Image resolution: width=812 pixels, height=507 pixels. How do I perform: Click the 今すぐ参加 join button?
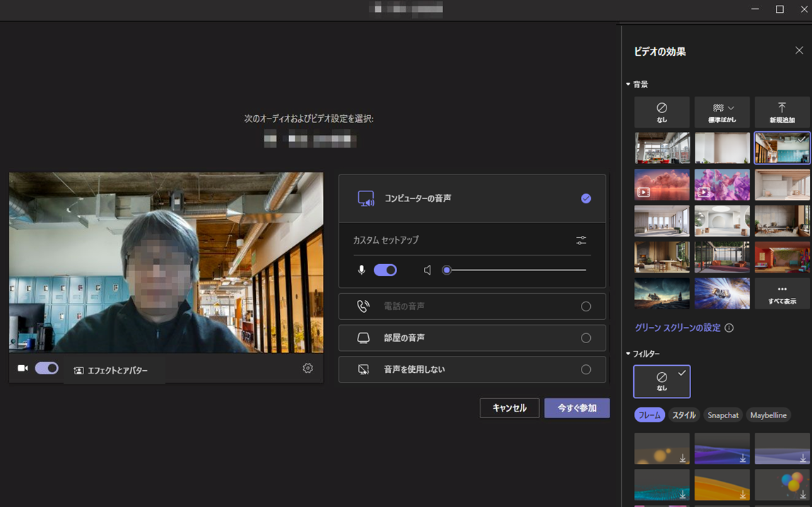tap(577, 407)
